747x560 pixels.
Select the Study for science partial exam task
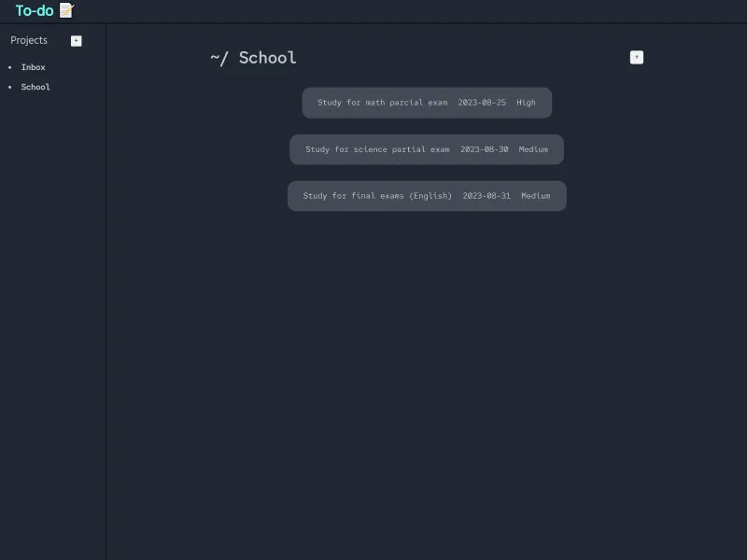377,148
